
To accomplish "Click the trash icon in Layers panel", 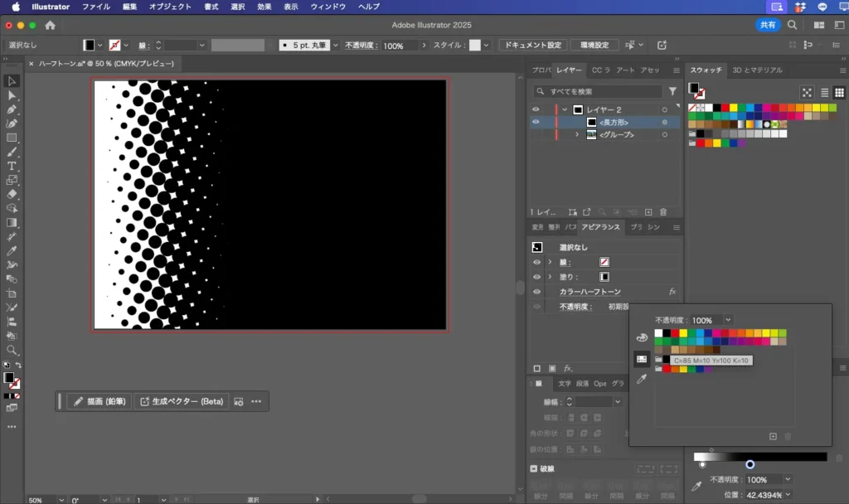I will click(x=663, y=212).
